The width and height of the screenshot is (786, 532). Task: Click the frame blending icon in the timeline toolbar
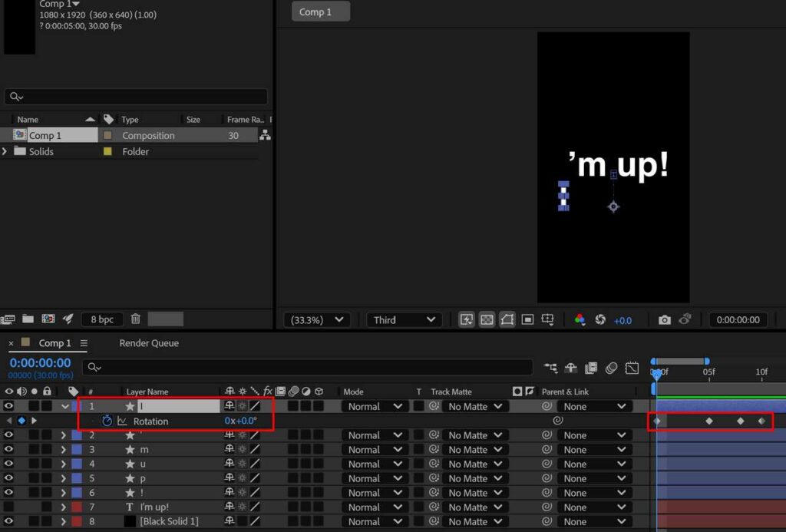click(591, 368)
